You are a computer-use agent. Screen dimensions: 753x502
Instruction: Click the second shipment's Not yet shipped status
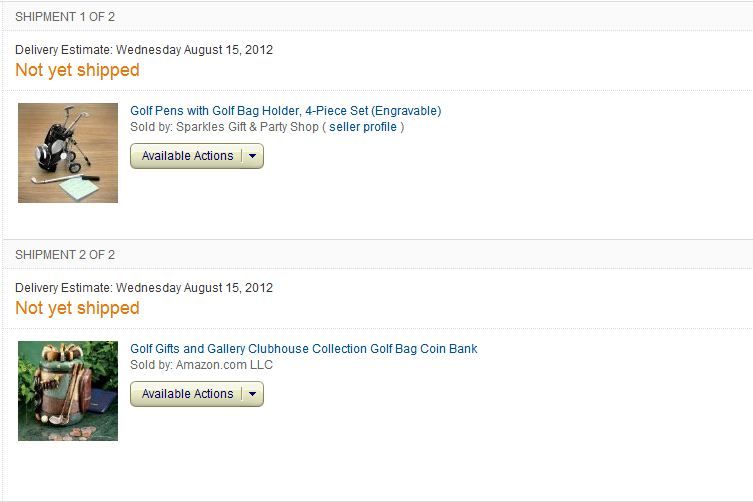point(77,308)
